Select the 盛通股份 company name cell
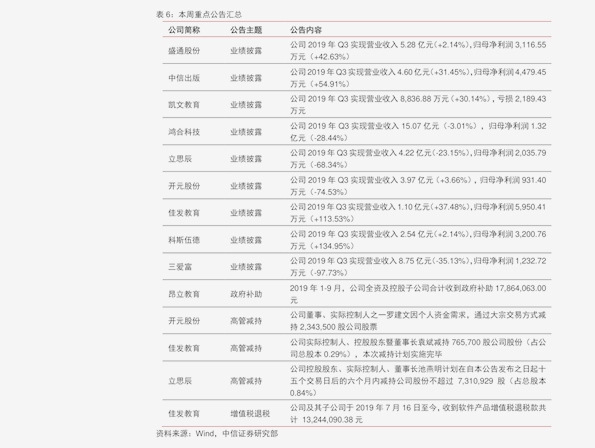Screen dimensions: 595x448 [x=184, y=51]
